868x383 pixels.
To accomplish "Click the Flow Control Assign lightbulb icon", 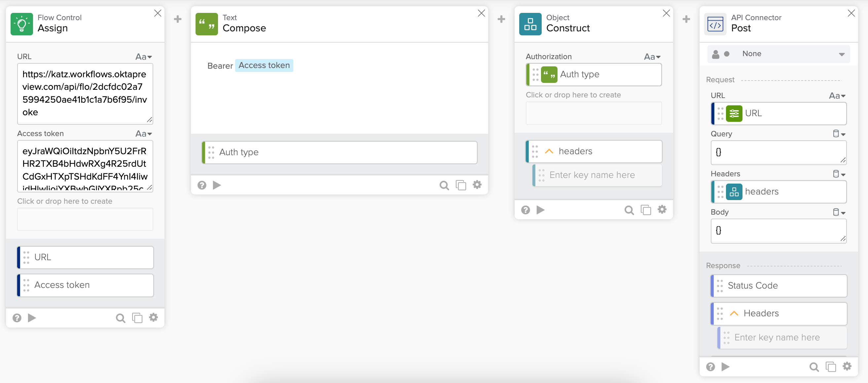I will pyautogui.click(x=21, y=24).
